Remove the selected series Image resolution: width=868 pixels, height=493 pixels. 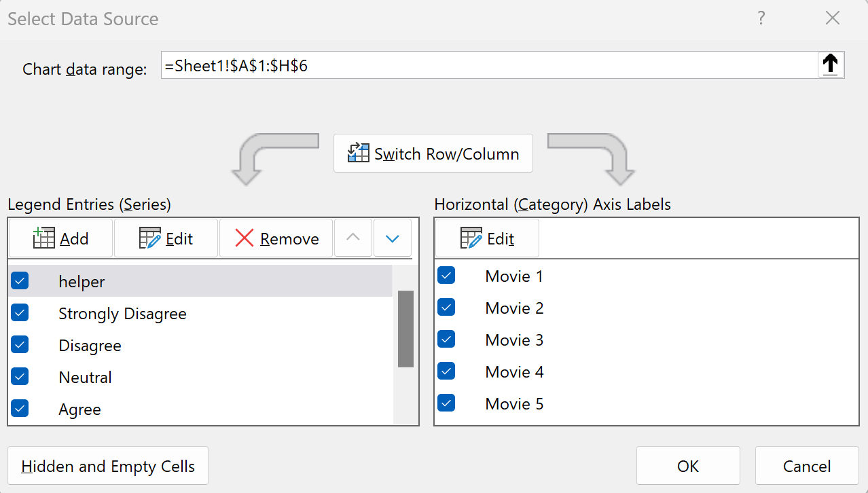(x=276, y=238)
